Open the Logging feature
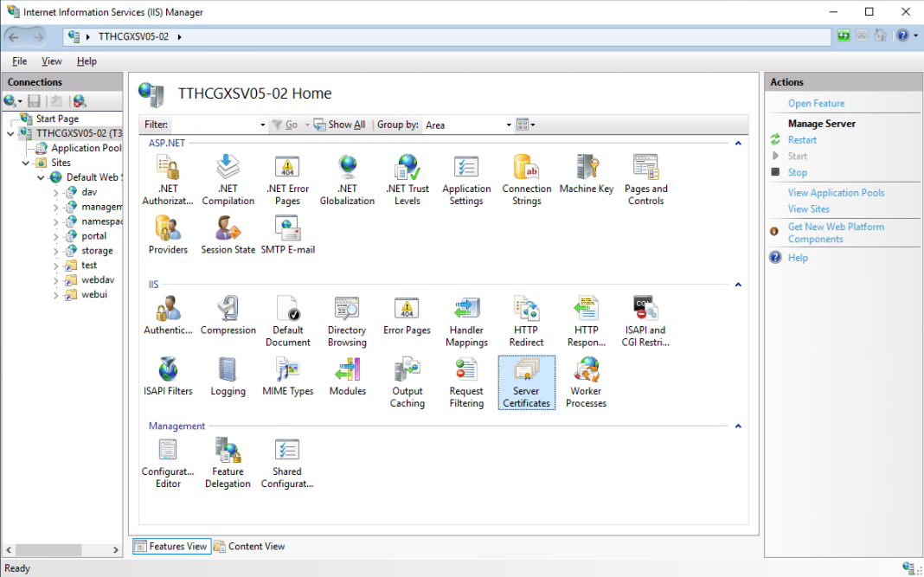924x577 pixels. tap(228, 376)
